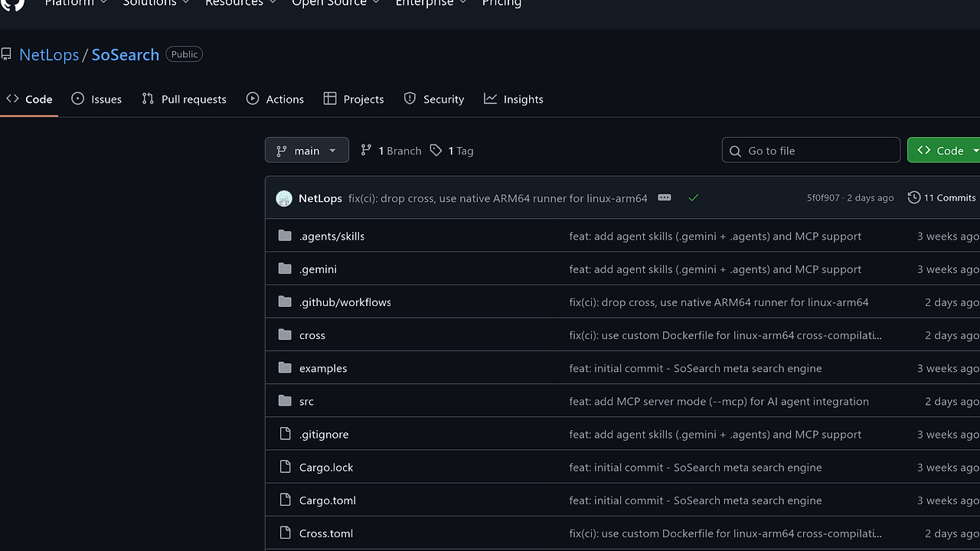This screenshot has width=980, height=551.
Task: Open commit message in examples row
Action: coord(695,367)
